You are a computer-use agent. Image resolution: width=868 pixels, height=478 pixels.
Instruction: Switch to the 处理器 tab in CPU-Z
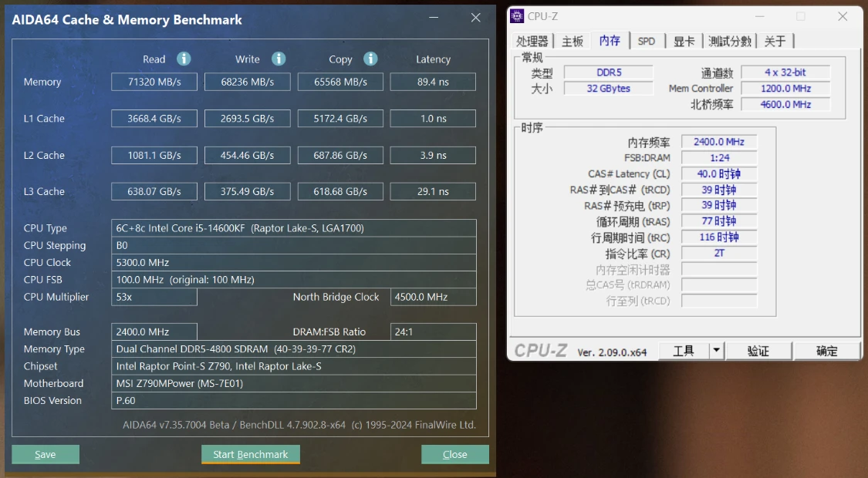pos(532,41)
